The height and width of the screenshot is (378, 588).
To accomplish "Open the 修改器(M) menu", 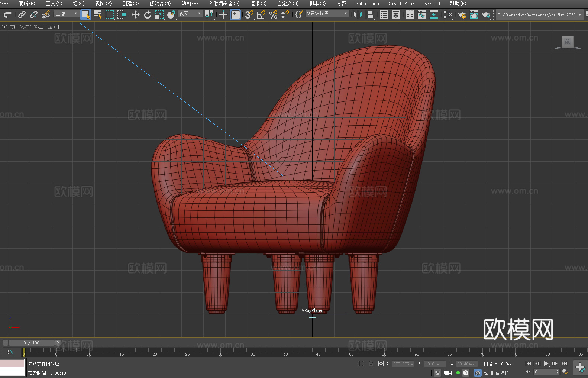I will click(x=160, y=3).
